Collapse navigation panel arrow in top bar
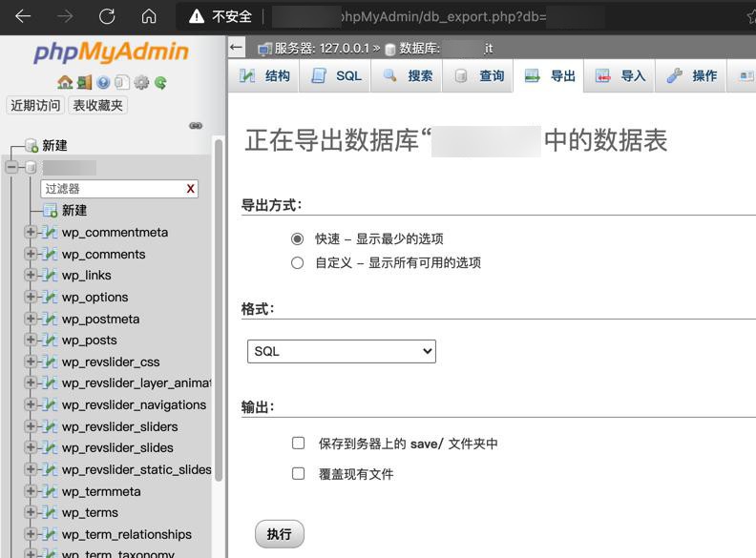756x558 pixels. pyautogui.click(x=236, y=48)
